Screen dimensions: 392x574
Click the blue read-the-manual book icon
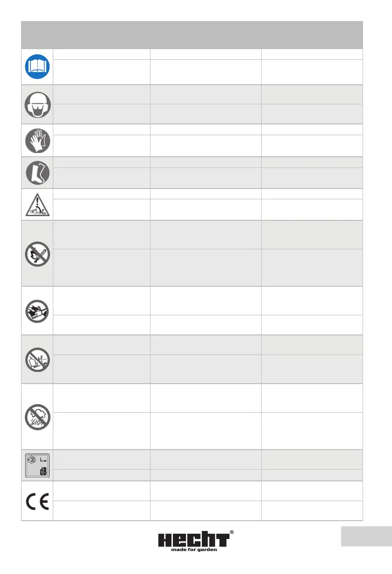point(38,67)
